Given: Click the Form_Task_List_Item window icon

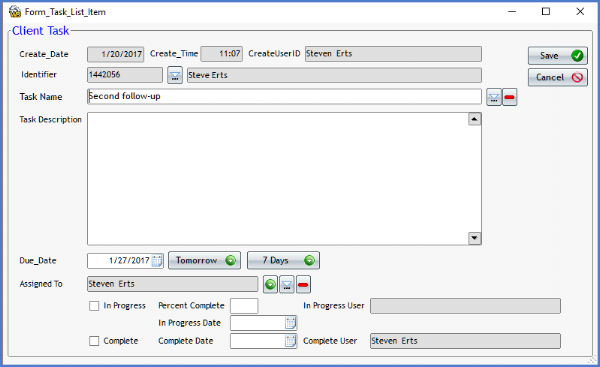Looking at the screenshot, I should [x=15, y=11].
